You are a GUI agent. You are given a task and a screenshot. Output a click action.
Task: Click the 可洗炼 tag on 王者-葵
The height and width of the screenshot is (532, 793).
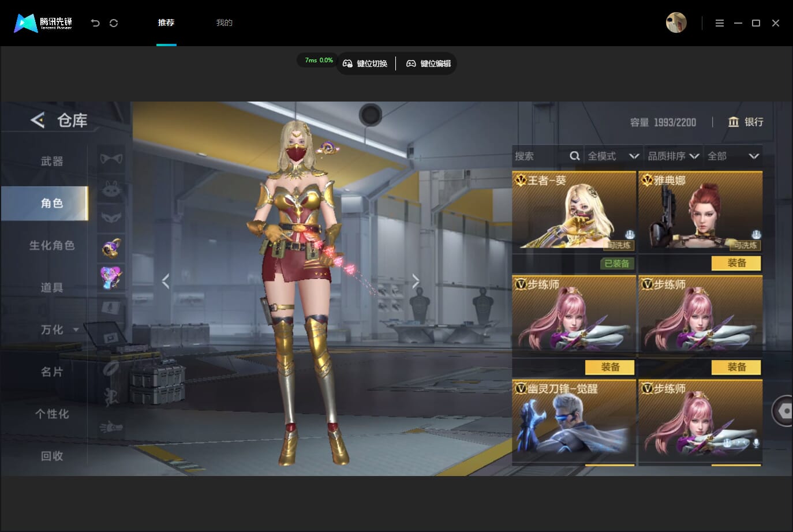tap(619, 245)
